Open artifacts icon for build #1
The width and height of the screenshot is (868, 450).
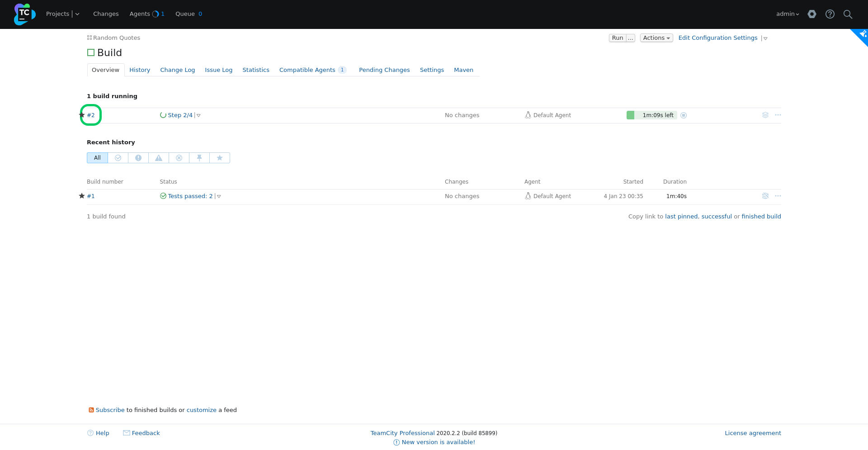click(x=765, y=196)
